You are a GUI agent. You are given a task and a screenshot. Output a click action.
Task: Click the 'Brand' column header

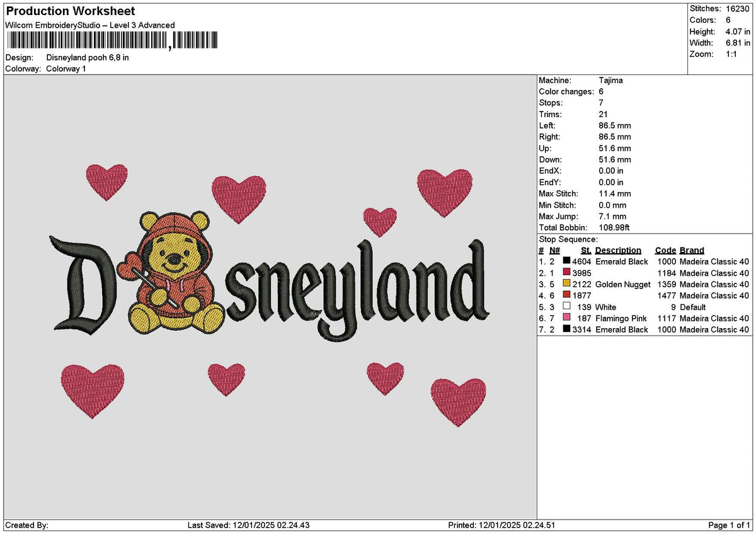tap(692, 251)
